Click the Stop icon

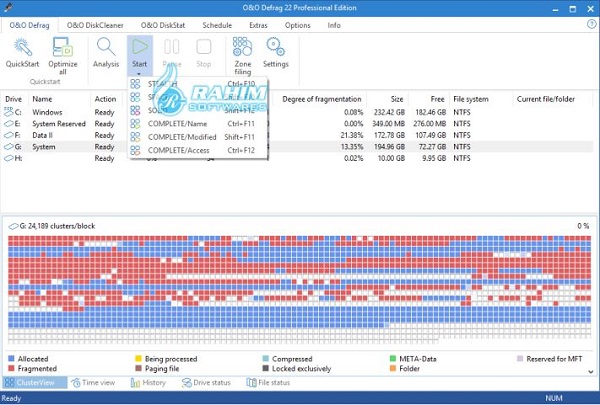pos(204,47)
